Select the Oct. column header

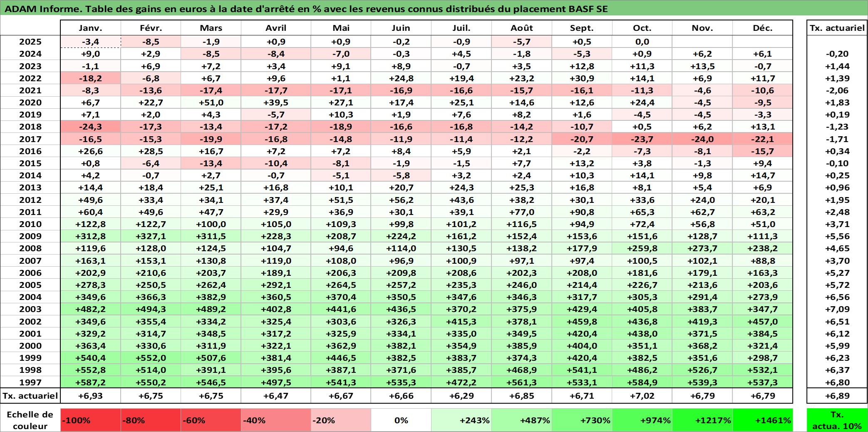pyautogui.click(x=642, y=28)
